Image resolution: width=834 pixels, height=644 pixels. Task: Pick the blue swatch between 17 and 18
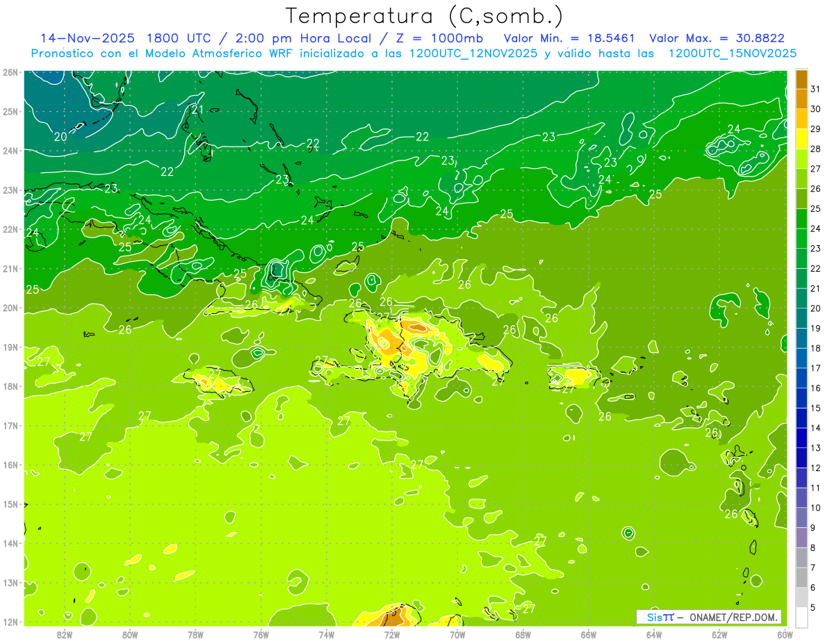click(x=801, y=358)
